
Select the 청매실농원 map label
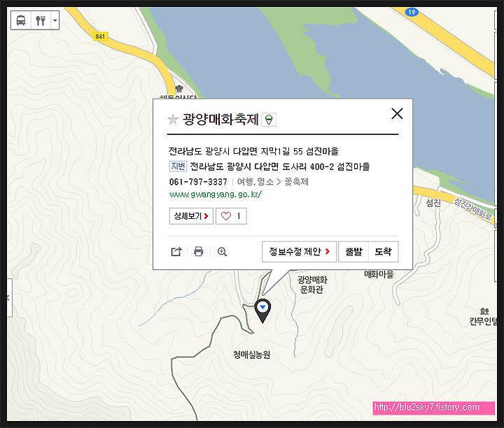(x=251, y=355)
